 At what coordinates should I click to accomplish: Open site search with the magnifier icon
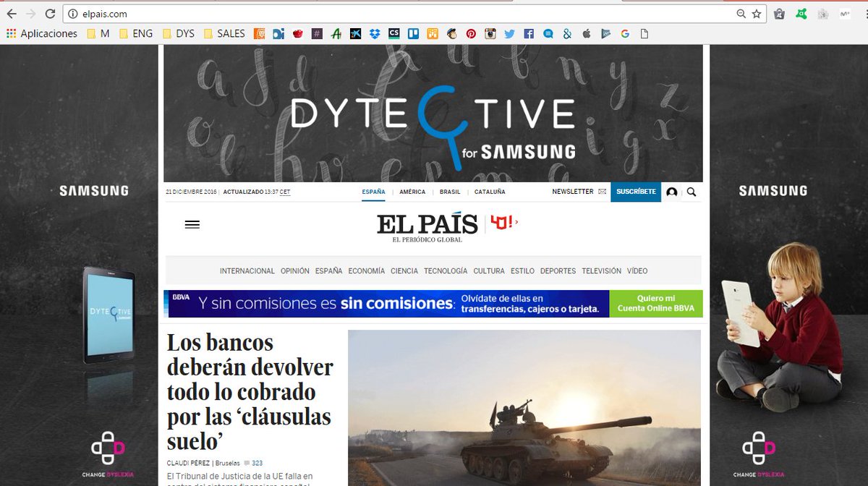[x=691, y=192]
